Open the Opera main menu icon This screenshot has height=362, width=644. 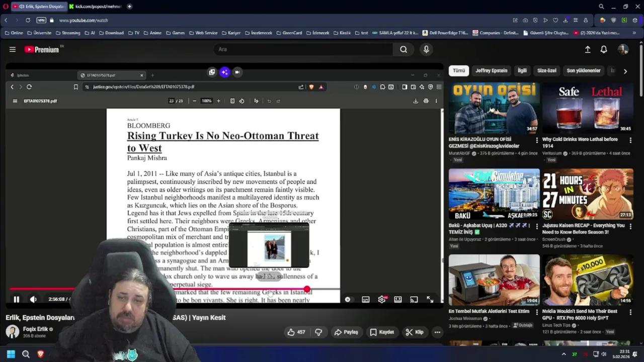pyautogui.click(x=5, y=7)
